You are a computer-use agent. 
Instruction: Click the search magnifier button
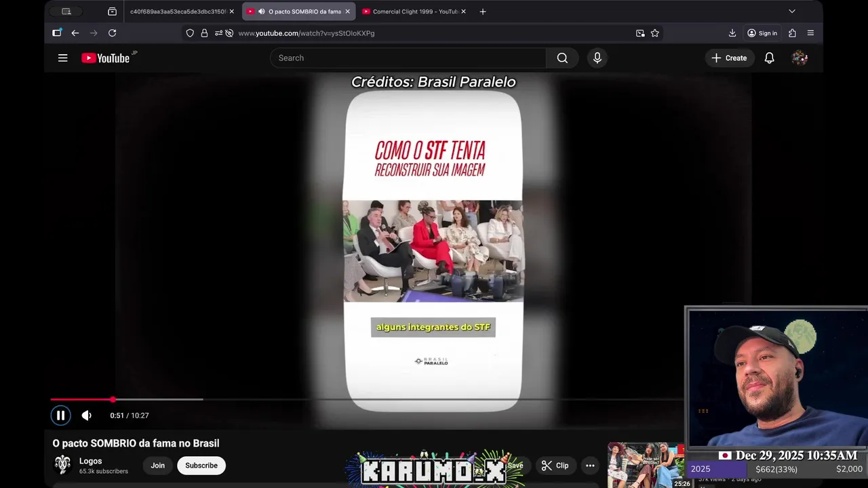click(562, 58)
